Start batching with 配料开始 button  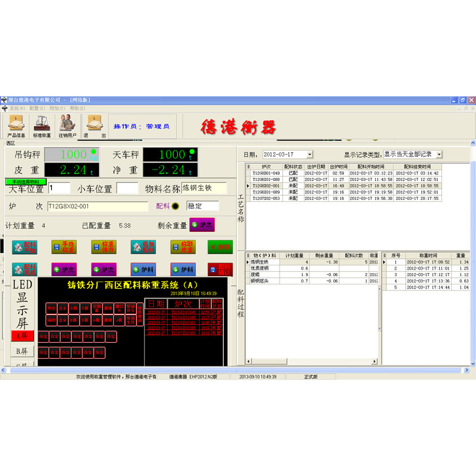point(24,247)
